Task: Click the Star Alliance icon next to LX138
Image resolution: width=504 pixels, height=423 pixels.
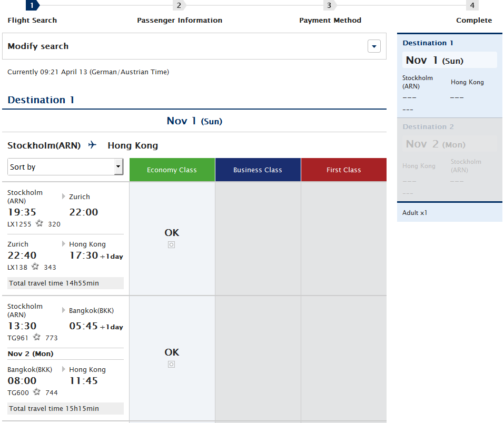Action: [35, 267]
